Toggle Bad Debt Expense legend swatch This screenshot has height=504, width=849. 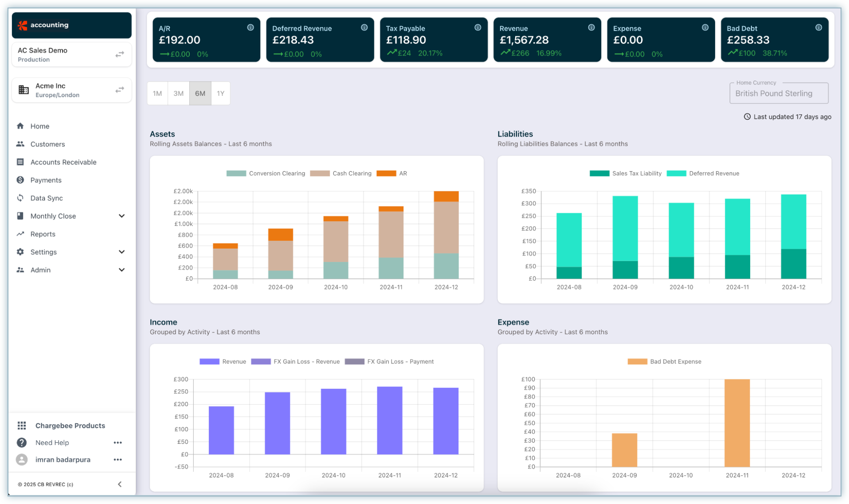pos(637,362)
